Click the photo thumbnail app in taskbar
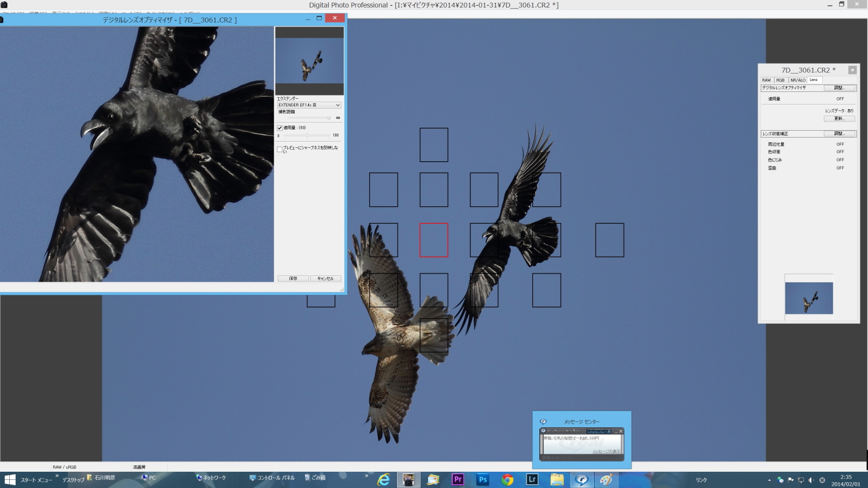Image resolution: width=868 pixels, height=488 pixels. (x=409, y=479)
